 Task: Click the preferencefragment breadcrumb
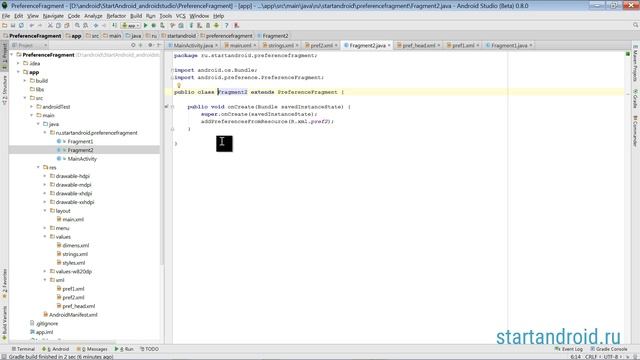(x=226, y=36)
